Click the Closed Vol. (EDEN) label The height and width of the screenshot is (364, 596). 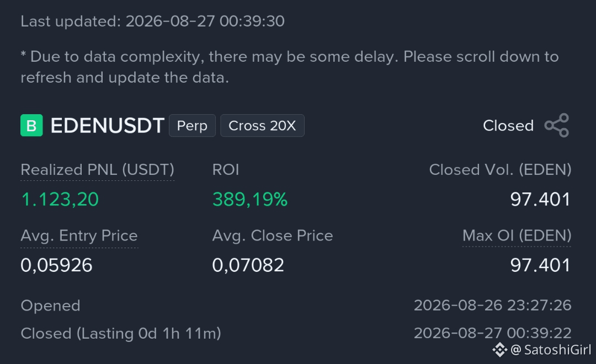point(500,170)
